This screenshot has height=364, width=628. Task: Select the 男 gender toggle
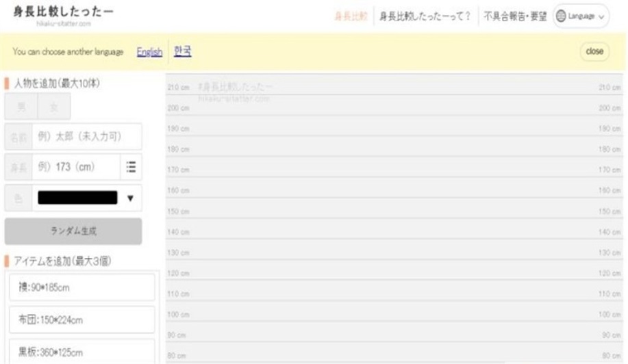21,107
